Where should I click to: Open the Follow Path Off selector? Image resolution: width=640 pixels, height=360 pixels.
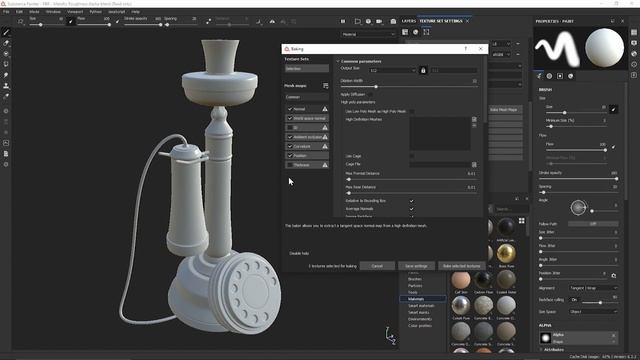pyautogui.click(x=593, y=224)
